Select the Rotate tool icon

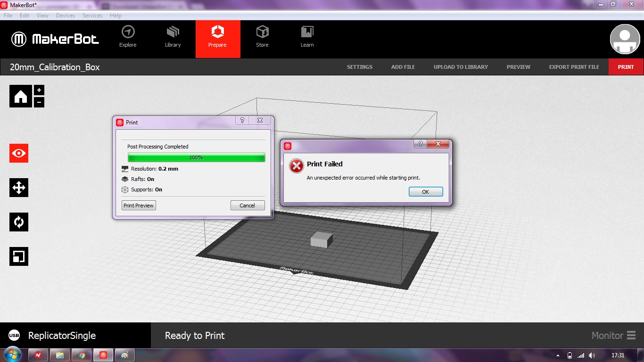(19, 222)
